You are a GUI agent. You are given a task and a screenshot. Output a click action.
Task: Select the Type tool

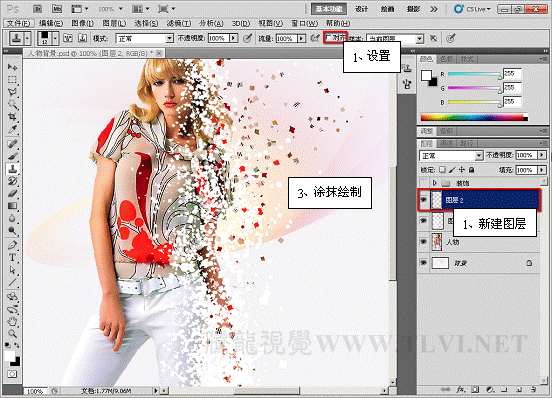point(12,258)
